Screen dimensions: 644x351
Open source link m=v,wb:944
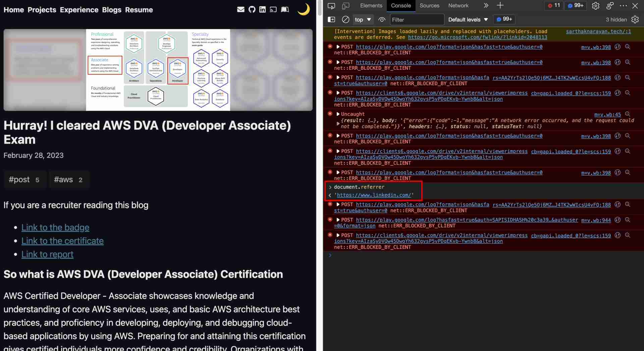pyautogui.click(x=596, y=220)
